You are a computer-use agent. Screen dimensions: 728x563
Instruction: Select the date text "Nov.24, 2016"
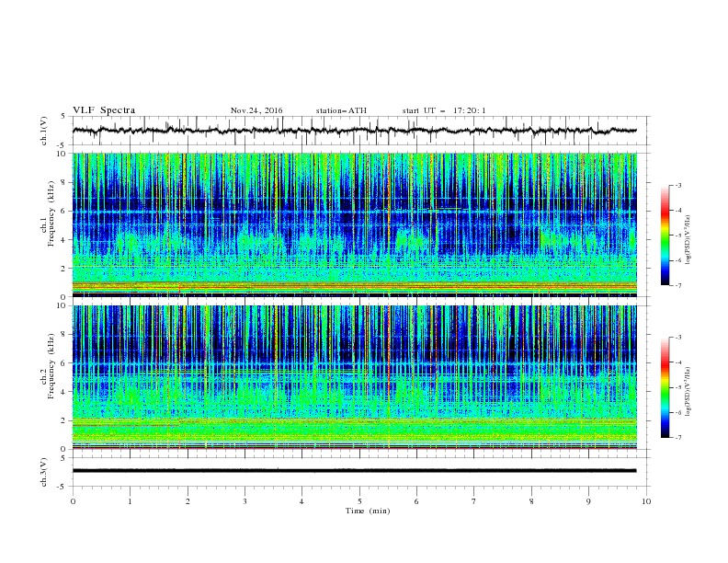[256, 110]
